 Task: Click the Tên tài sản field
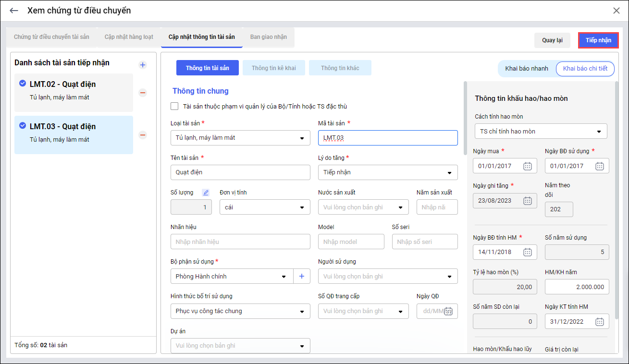pos(240,172)
